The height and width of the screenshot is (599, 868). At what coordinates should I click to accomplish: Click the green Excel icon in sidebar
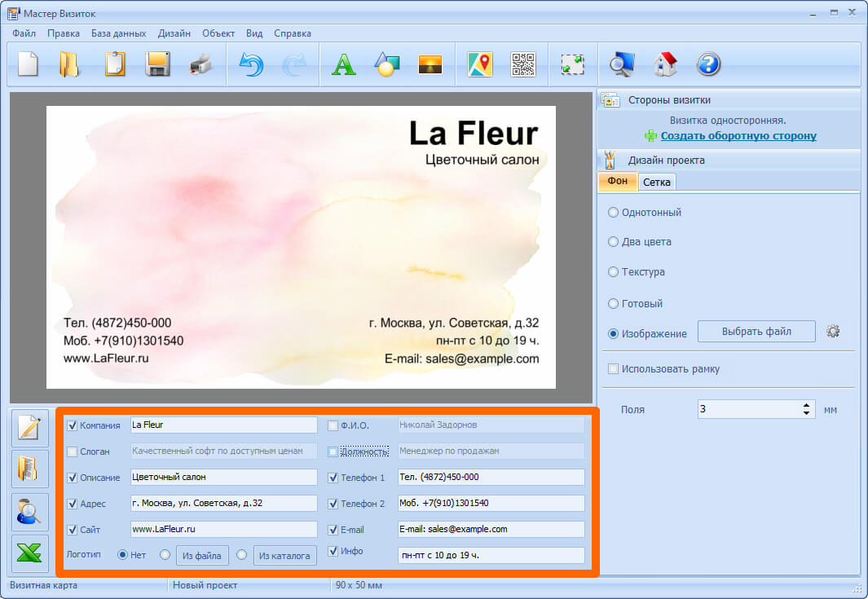coord(29,553)
